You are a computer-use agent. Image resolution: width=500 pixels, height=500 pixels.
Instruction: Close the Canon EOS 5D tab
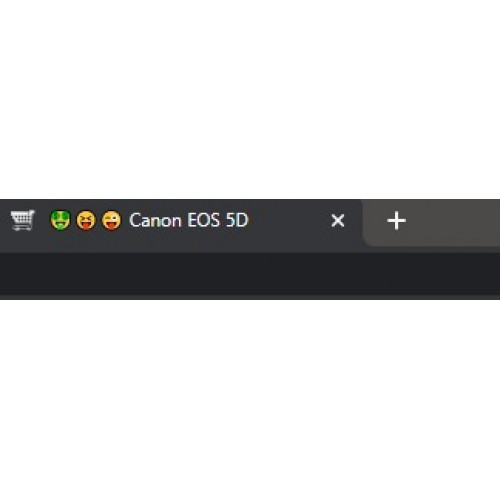338,221
